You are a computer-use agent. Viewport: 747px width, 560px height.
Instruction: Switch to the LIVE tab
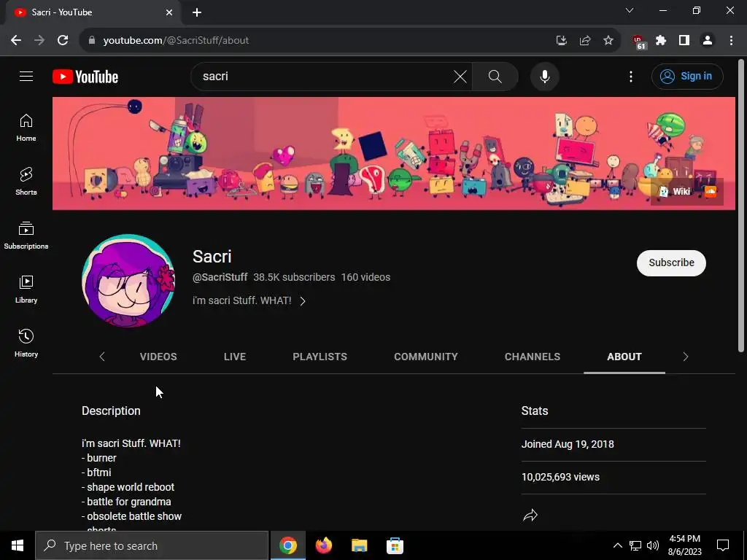click(x=235, y=357)
